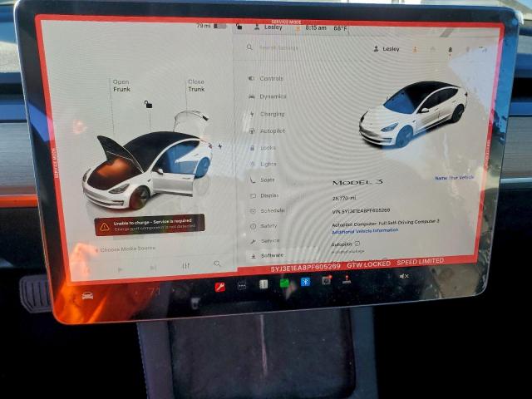
Task: Tap the VIN text under Model 3
Action: (361, 210)
